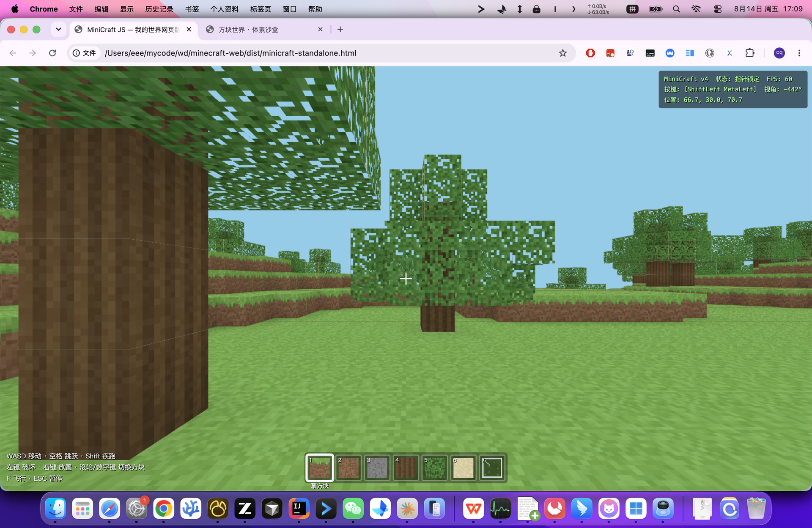Expand hidden menu bar icons chevron
The image size is (812, 528).
click(x=573, y=9)
